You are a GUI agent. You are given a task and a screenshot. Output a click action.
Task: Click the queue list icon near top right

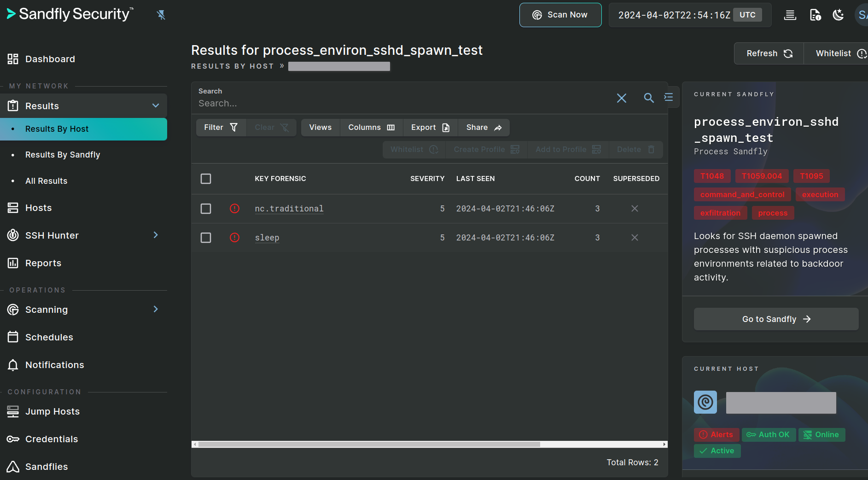coord(791,15)
